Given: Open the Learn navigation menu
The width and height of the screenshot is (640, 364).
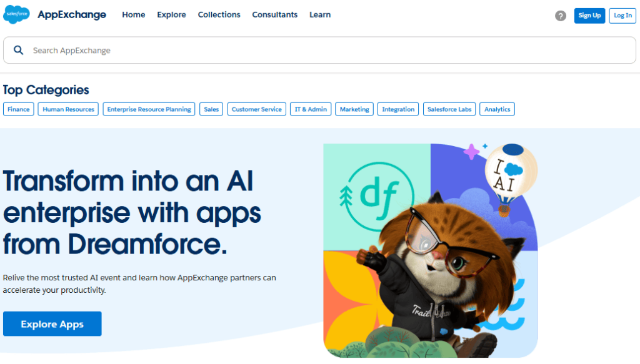Looking at the screenshot, I should (320, 15).
